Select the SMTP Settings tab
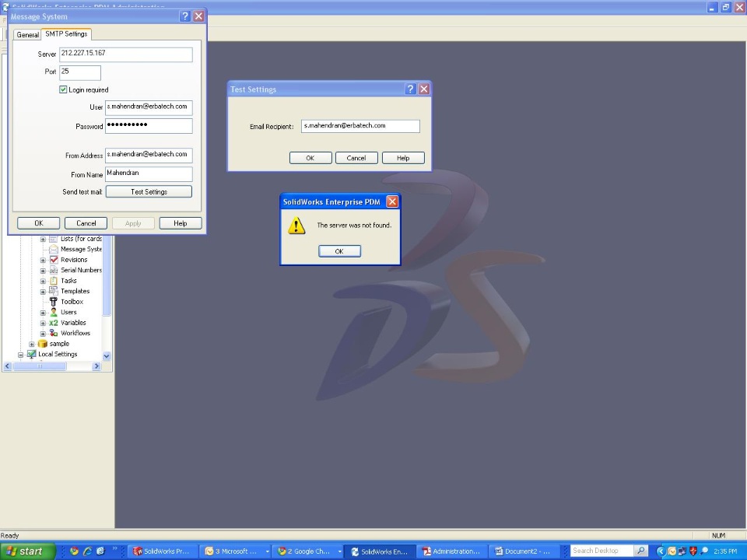 [x=66, y=33]
